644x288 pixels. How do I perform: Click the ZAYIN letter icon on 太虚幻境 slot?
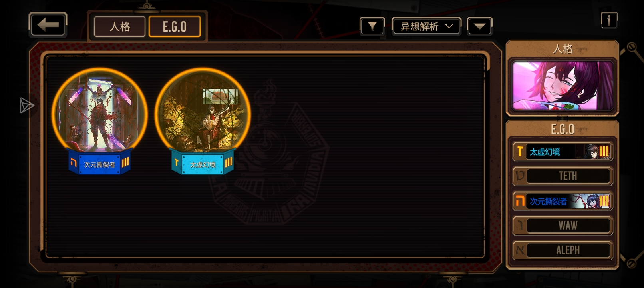tap(520, 152)
